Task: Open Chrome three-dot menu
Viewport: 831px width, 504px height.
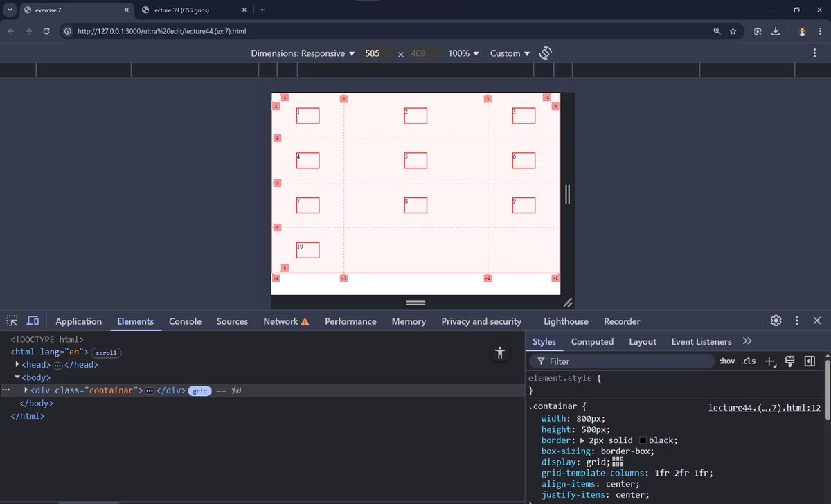Action: coord(821,31)
